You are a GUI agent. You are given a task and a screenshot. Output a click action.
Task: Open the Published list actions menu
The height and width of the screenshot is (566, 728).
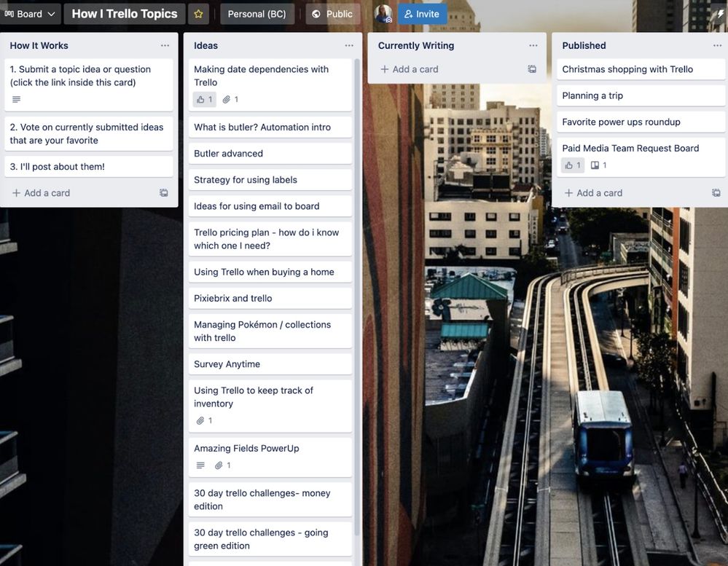[x=718, y=44]
